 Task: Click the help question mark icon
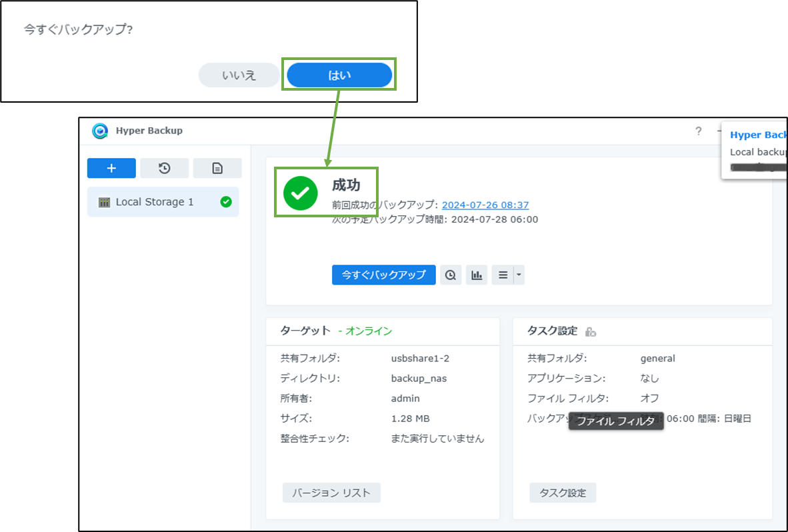(698, 131)
